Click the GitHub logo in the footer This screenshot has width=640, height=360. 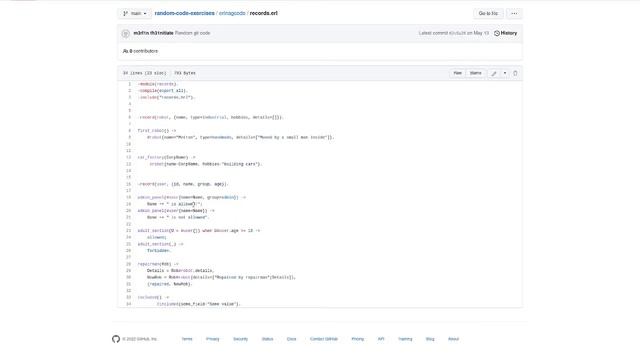[116, 339]
